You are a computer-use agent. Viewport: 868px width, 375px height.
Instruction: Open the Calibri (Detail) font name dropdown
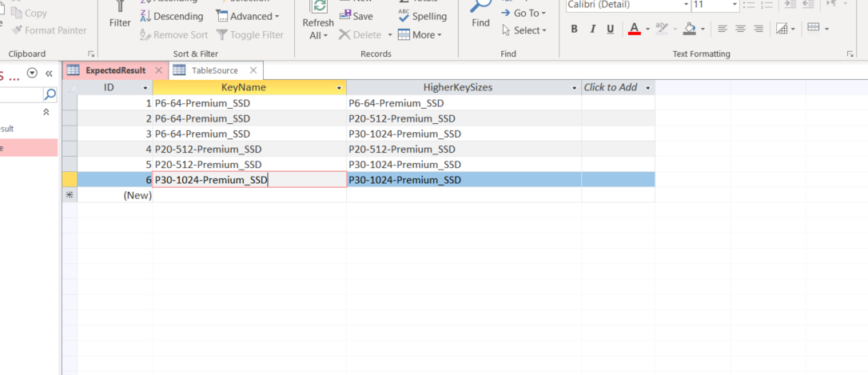(x=687, y=5)
